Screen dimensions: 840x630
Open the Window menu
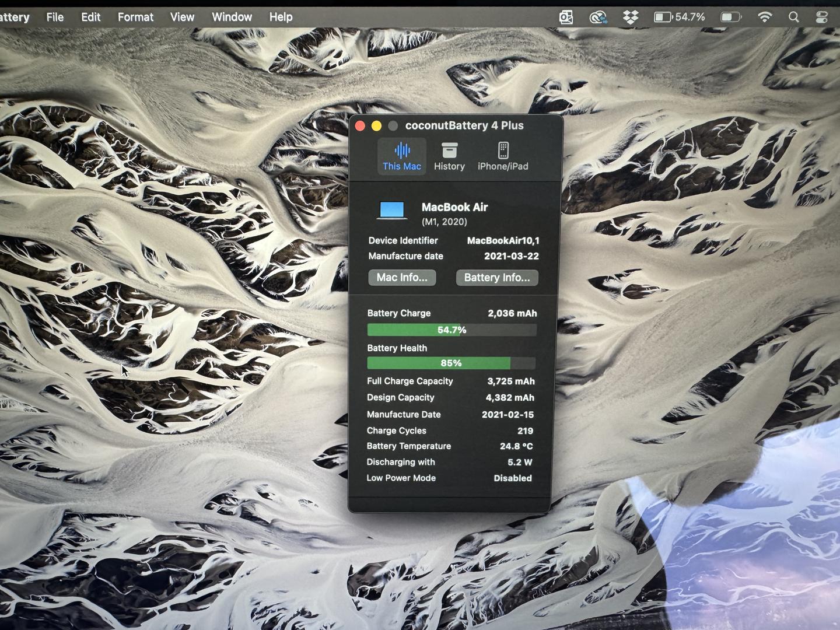pos(232,17)
